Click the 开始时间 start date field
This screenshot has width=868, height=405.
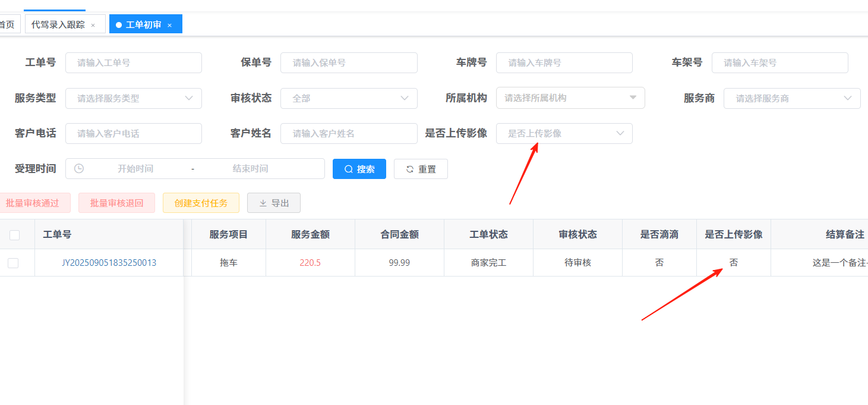coord(135,169)
